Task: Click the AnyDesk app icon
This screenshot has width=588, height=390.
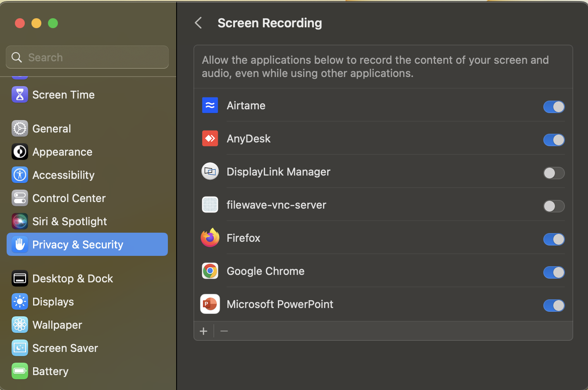Action: (210, 138)
